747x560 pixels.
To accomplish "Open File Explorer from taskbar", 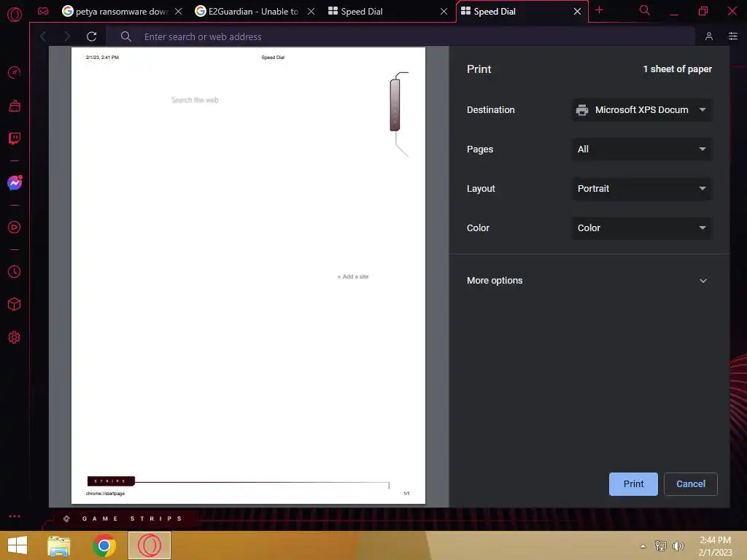I will (x=59, y=545).
